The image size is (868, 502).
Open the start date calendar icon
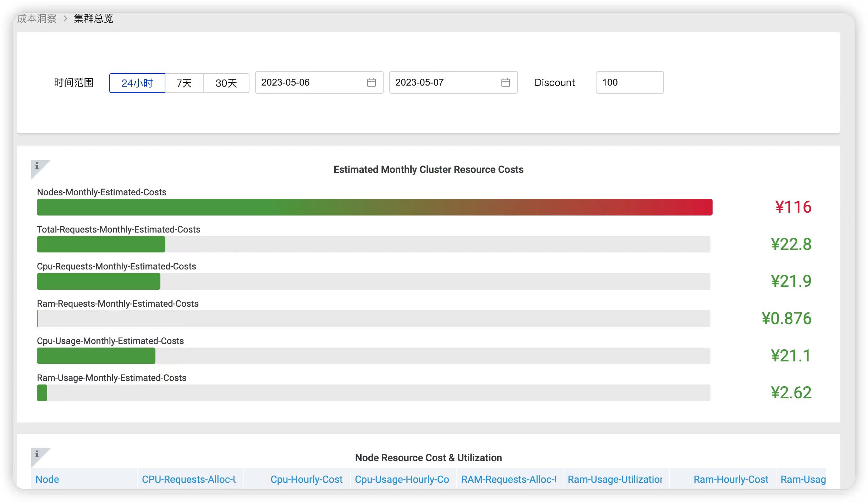pyautogui.click(x=371, y=82)
